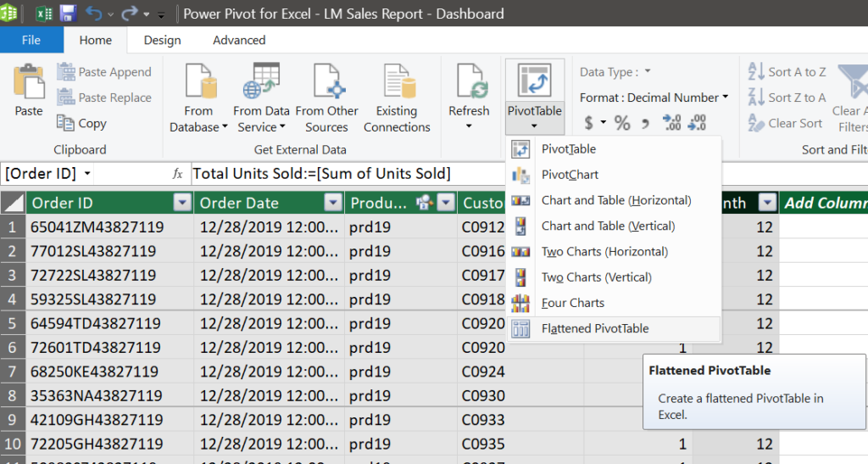
Task: Open the Order ID column filter dropdown
Action: point(182,203)
